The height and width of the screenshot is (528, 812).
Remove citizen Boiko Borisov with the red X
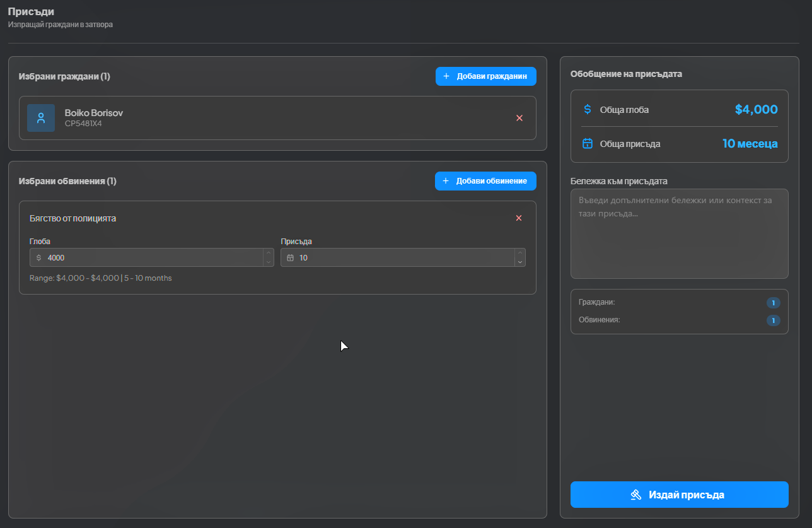click(519, 118)
